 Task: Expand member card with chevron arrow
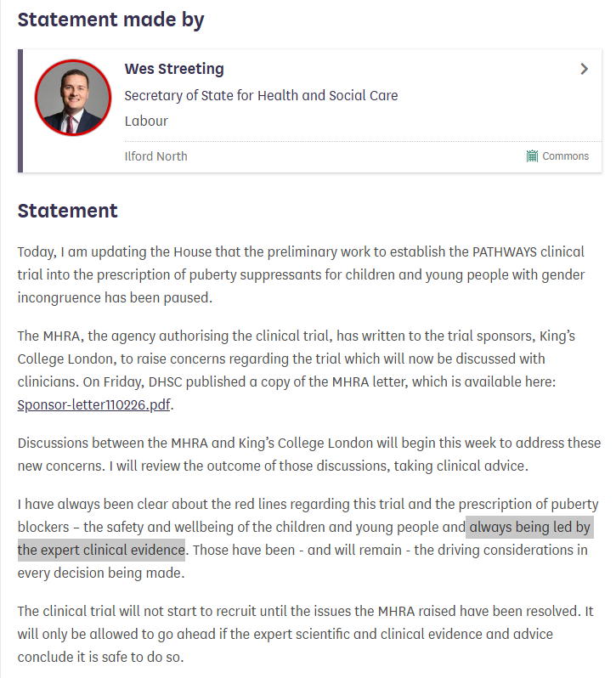click(x=584, y=69)
